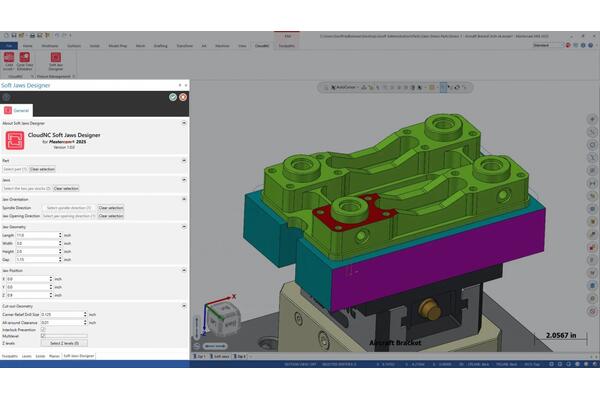600x400 pixels.
Task: Open the File ribbon tab
Action: 8,46
